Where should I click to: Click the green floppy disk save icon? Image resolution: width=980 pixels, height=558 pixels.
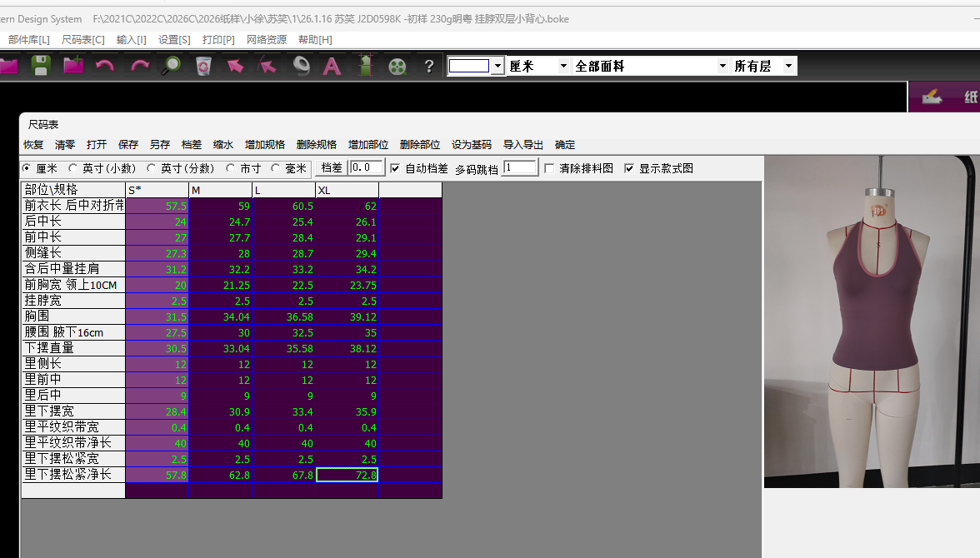41,65
